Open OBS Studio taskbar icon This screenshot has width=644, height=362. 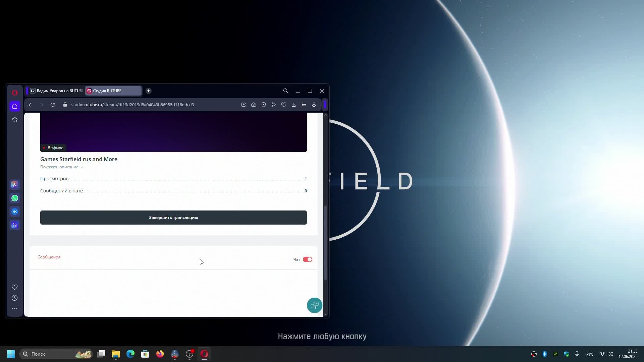click(x=190, y=354)
